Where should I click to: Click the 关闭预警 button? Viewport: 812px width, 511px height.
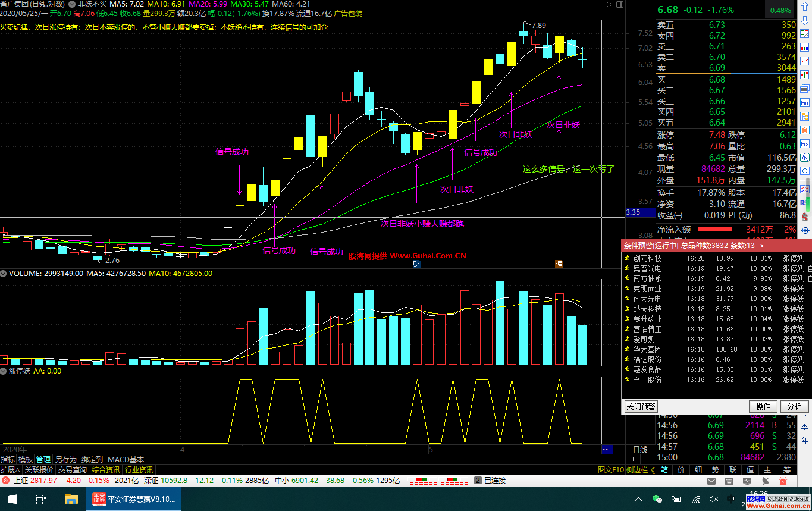pyautogui.click(x=641, y=406)
